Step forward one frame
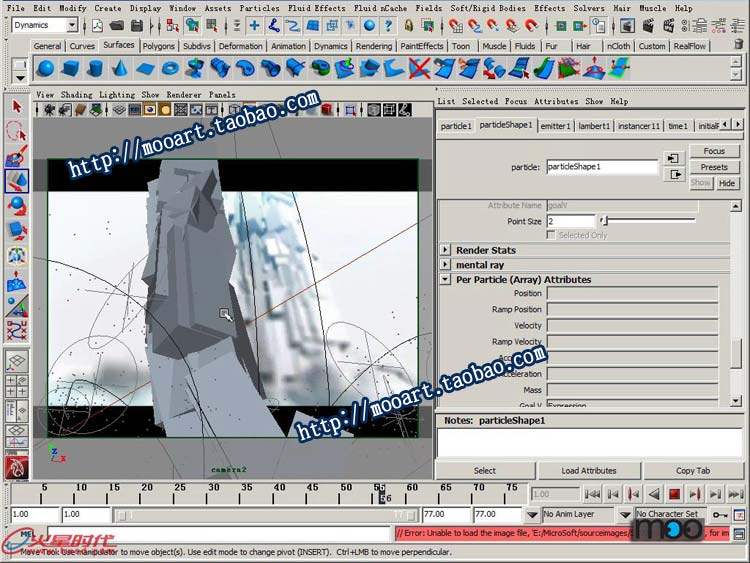750x563 pixels. click(715, 494)
